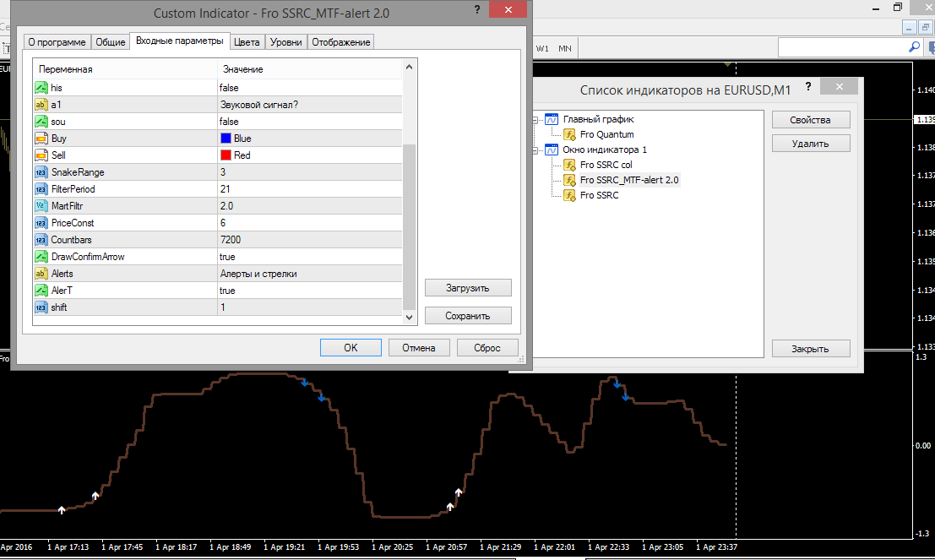Click the Сохранить button
The image size is (935, 560).
pyautogui.click(x=468, y=316)
